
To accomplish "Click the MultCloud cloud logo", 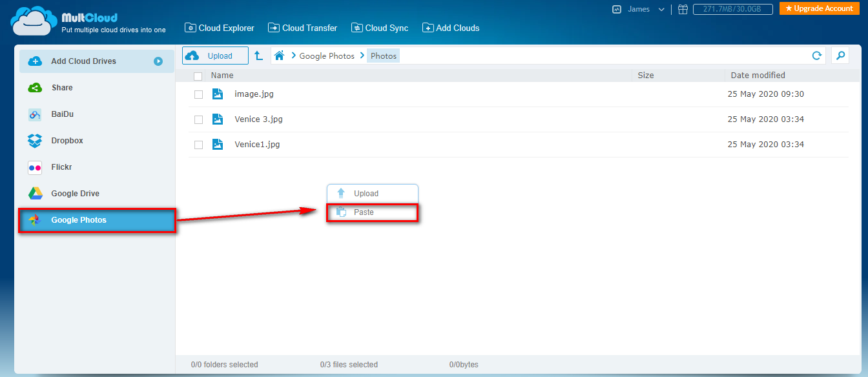I will pos(34,20).
